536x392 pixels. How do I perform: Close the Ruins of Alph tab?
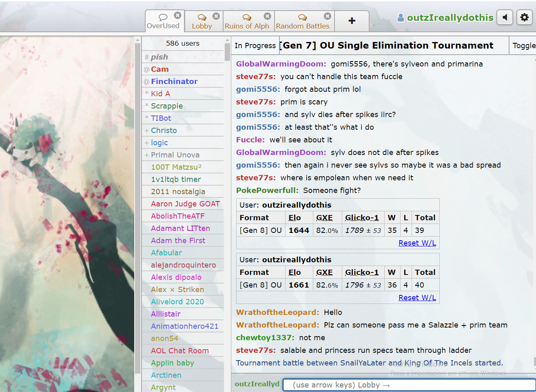(267, 16)
